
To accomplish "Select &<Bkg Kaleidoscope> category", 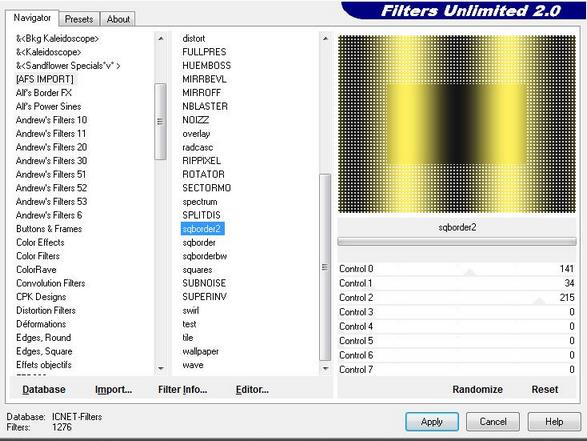I will click(57, 39).
